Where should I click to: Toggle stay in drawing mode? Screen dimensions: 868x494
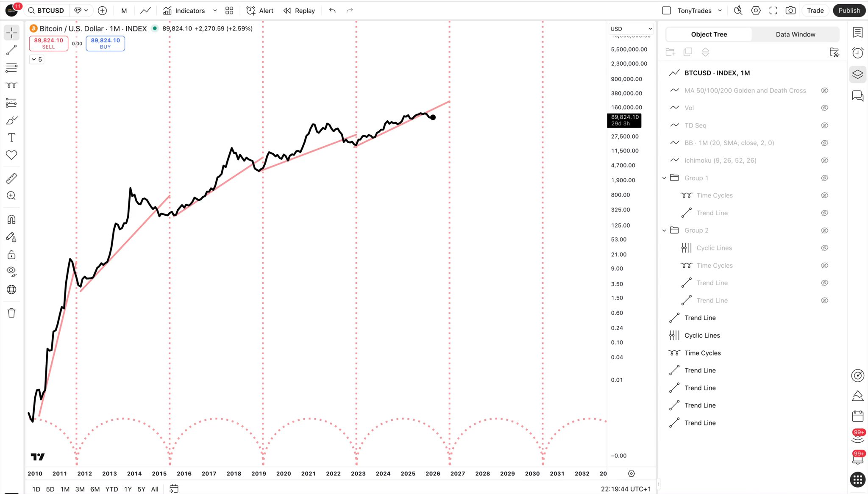(x=11, y=237)
